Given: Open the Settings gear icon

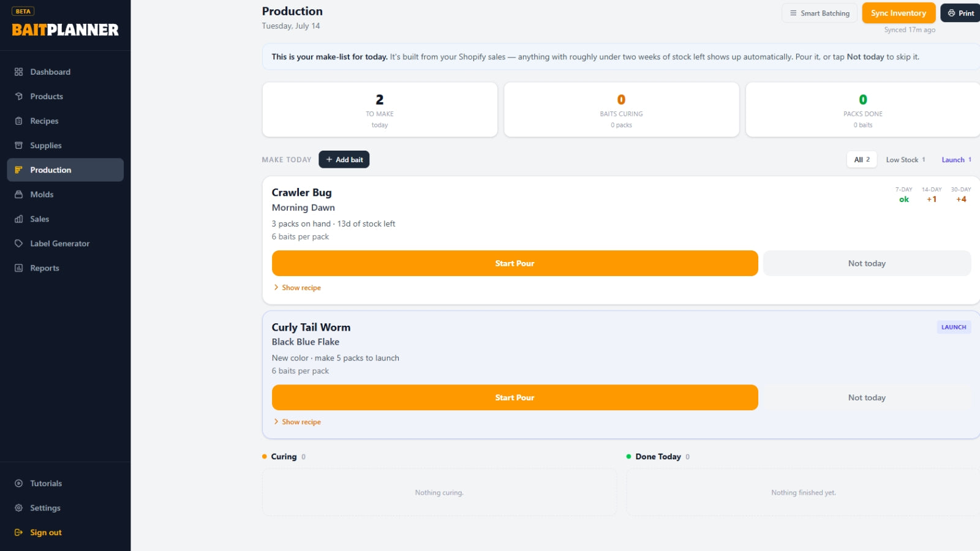Looking at the screenshot, I should tap(18, 508).
